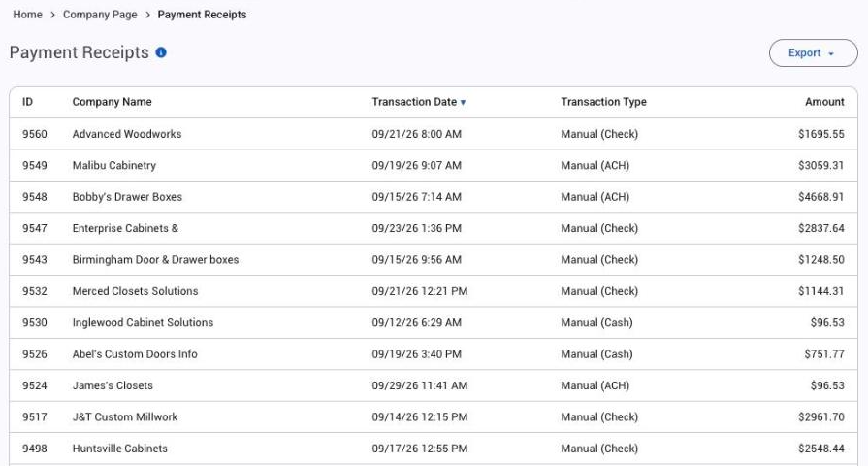Click amount $1144.31
868x466 pixels.
(x=820, y=291)
